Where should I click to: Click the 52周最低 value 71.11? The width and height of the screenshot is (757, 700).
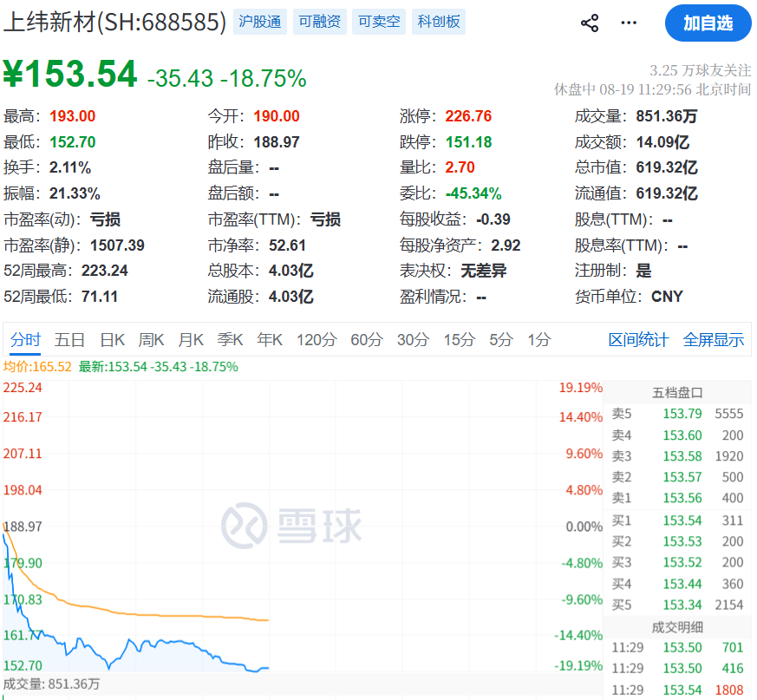tap(100, 296)
